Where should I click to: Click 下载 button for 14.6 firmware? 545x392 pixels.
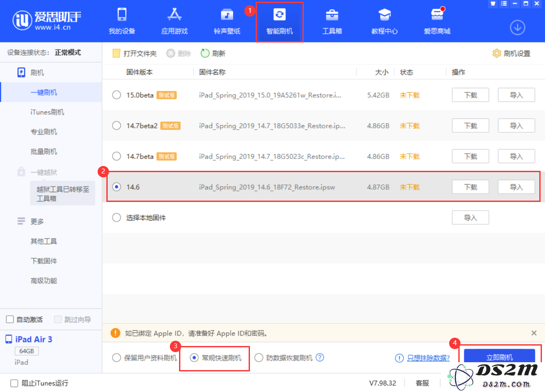[x=470, y=187]
